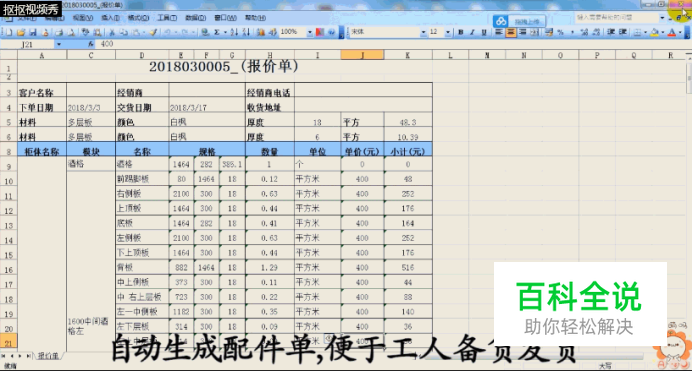Toggle bold formatting
Viewport: 692px width, 371px height.
461,32
